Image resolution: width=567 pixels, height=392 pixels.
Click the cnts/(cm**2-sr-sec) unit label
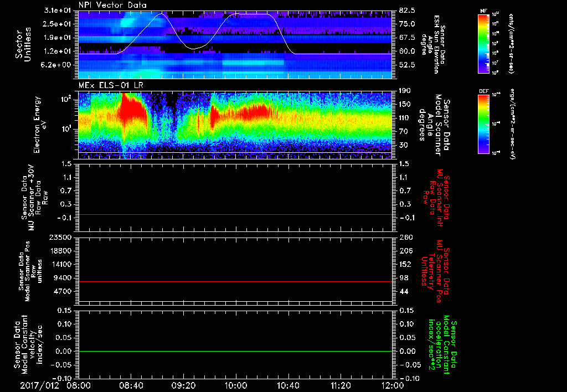point(511,43)
